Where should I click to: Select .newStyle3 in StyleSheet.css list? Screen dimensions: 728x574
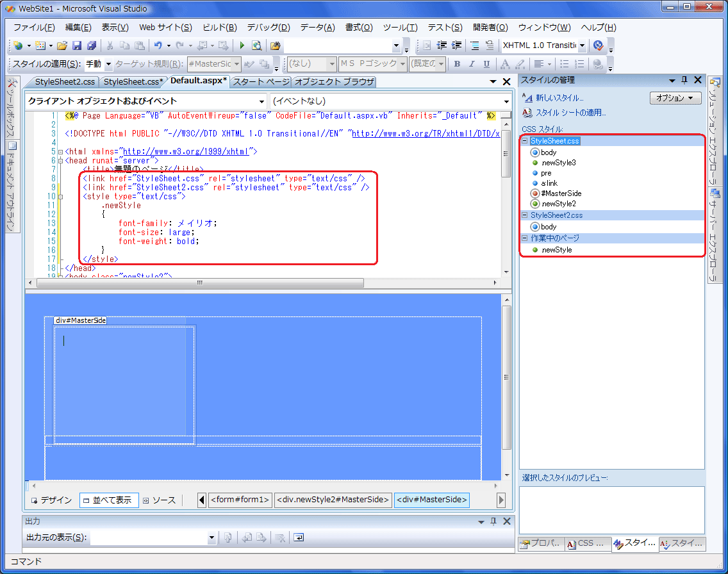click(559, 163)
